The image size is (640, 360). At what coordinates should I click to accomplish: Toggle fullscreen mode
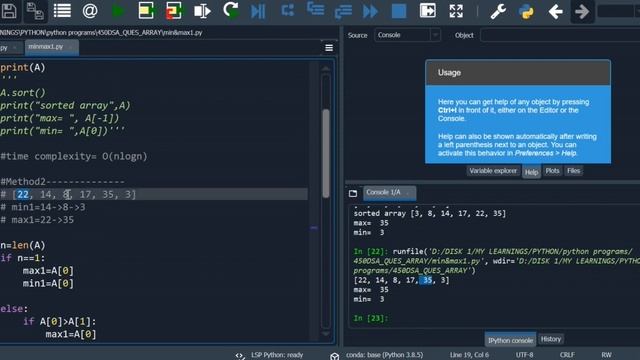(x=456, y=11)
